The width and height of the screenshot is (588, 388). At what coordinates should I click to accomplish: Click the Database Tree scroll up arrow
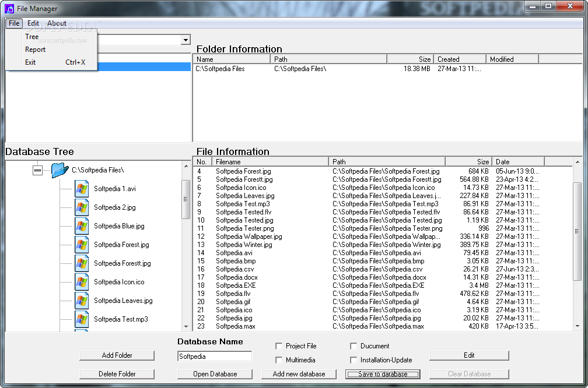(186, 165)
